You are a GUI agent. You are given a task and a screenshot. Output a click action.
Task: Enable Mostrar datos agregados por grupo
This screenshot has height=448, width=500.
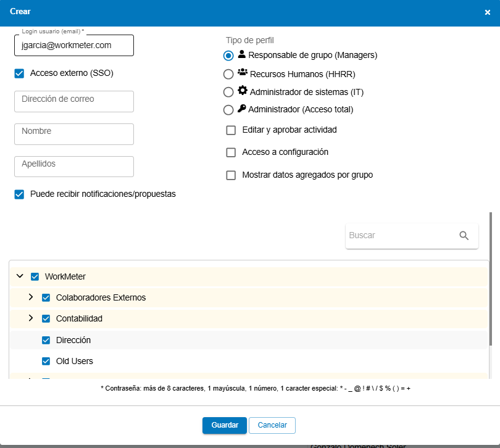tap(231, 175)
